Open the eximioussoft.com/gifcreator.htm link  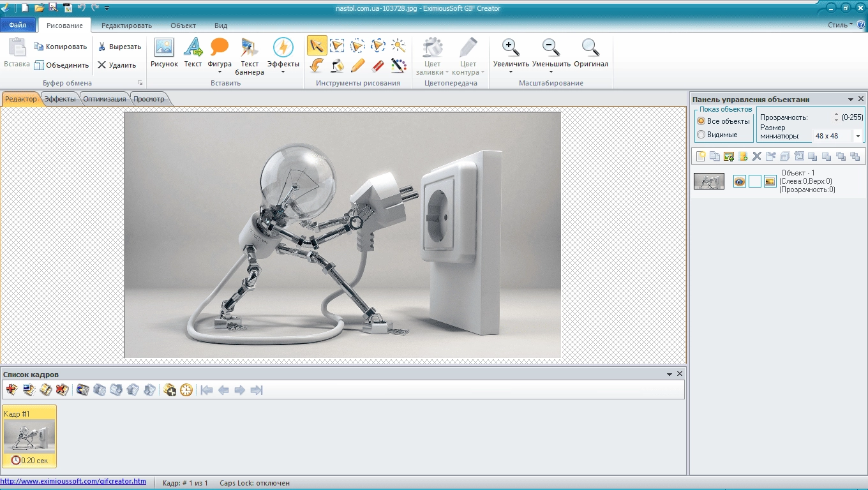coord(73,481)
